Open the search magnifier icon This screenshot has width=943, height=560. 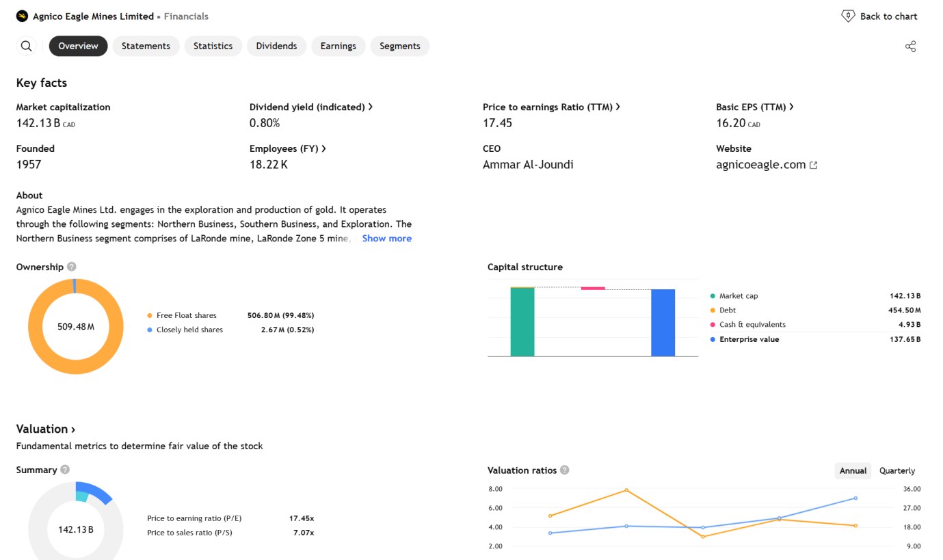(x=26, y=46)
